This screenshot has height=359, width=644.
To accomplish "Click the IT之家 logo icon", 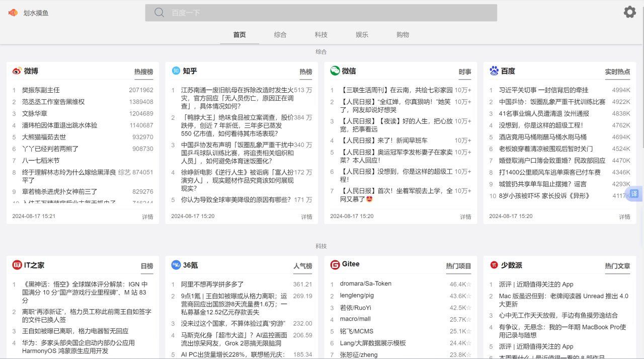I will [17, 265].
